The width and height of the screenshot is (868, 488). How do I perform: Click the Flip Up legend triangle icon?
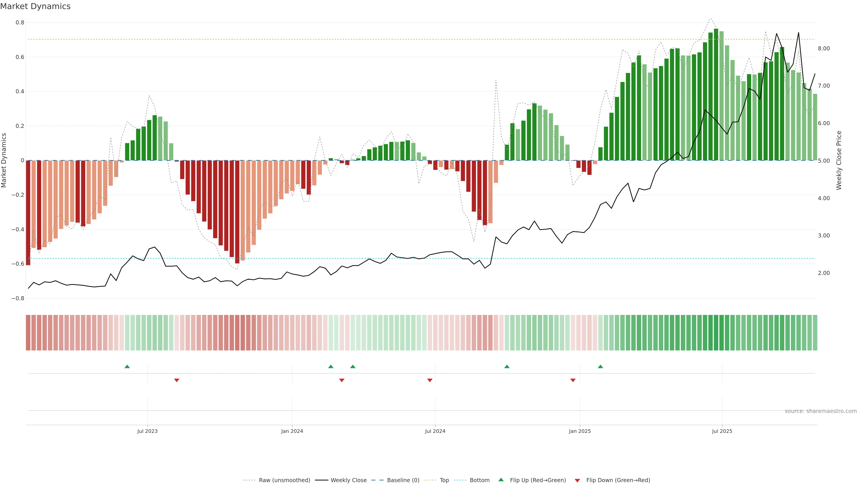pos(501,480)
